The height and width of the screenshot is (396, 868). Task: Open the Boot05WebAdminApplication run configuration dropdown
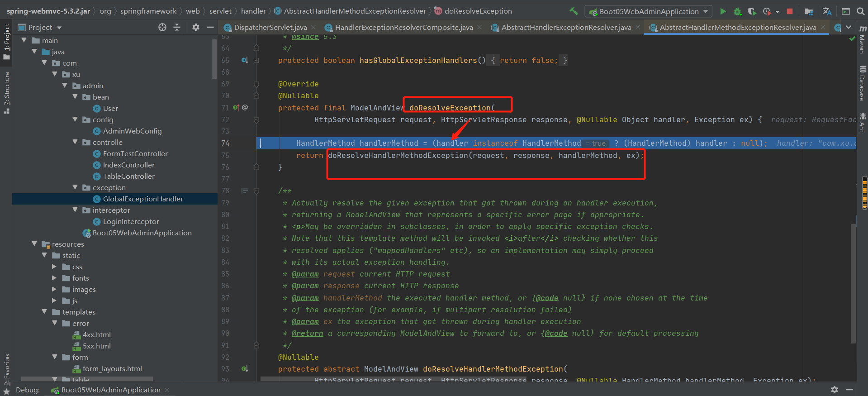[x=649, y=11]
